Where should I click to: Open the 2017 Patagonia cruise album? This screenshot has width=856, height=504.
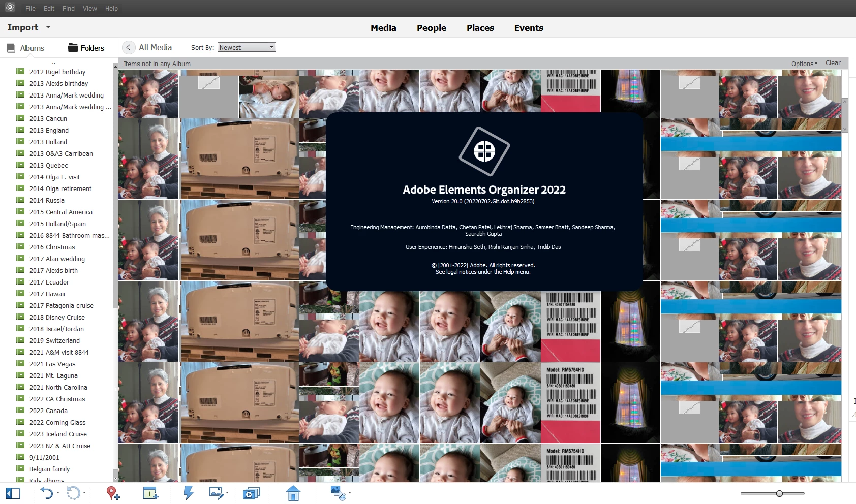[x=62, y=305]
